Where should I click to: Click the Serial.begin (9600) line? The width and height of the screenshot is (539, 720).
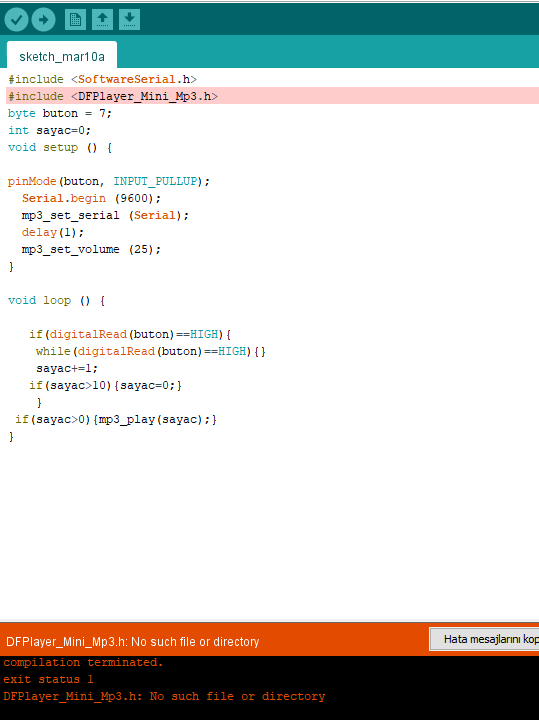pyautogui.click(x=91, y=198)
